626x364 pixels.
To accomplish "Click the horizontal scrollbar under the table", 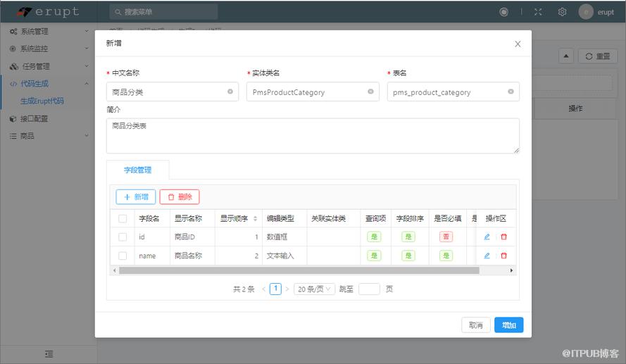I will coord(299,270).
